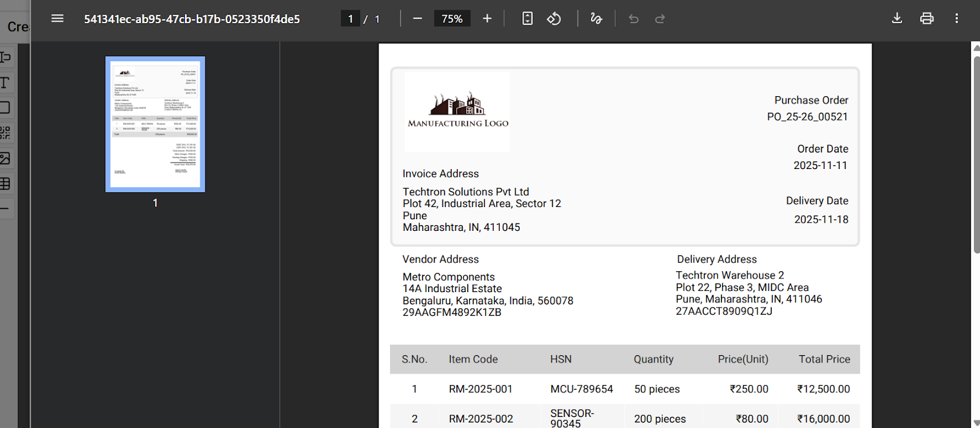Select the image tool in the left panel

(5, 159)
